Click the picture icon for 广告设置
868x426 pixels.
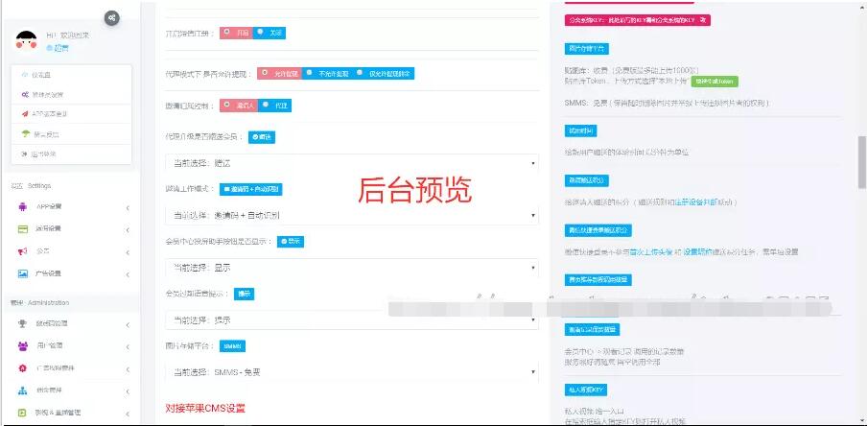coord(22,273)
